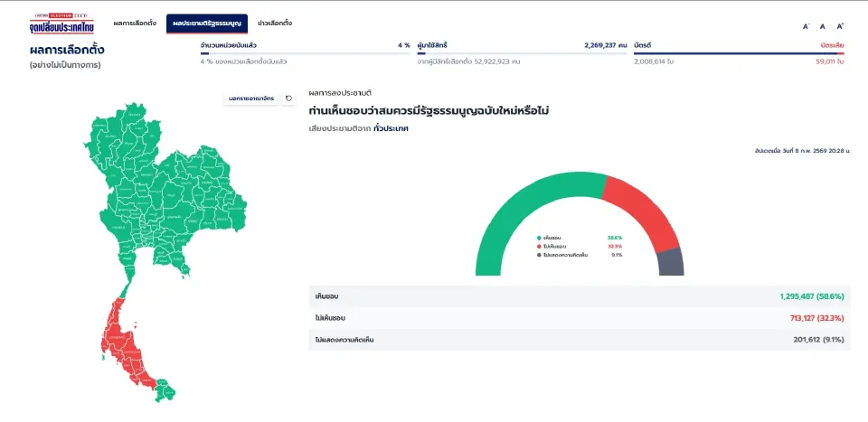Click the เห็นชอบ result row
Screen dimensions: 868x422
click(580, 296)
